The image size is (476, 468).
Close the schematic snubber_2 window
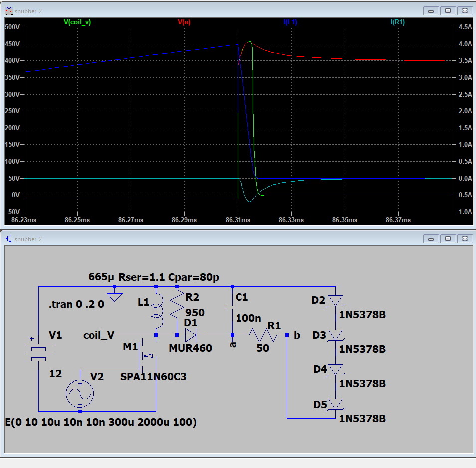pyautogui.click(x=464, y=239)
